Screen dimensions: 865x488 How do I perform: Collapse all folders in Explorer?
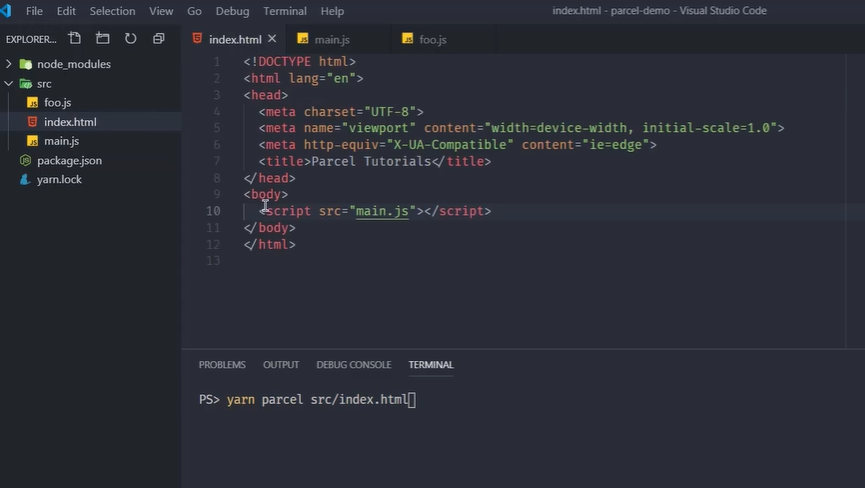159,39
